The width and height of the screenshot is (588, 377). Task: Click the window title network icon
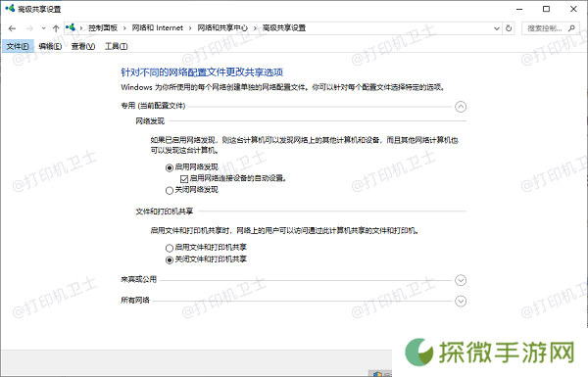tap(10, 9)
